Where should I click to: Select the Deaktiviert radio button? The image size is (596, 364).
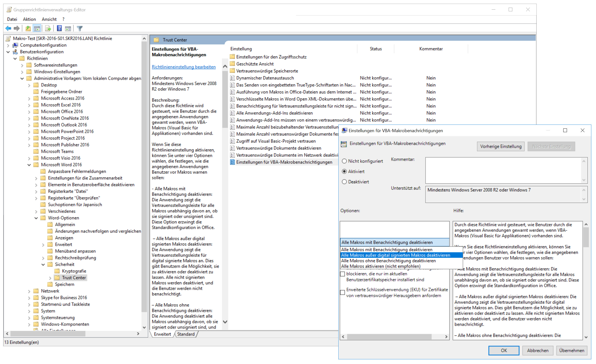(344, 182)
